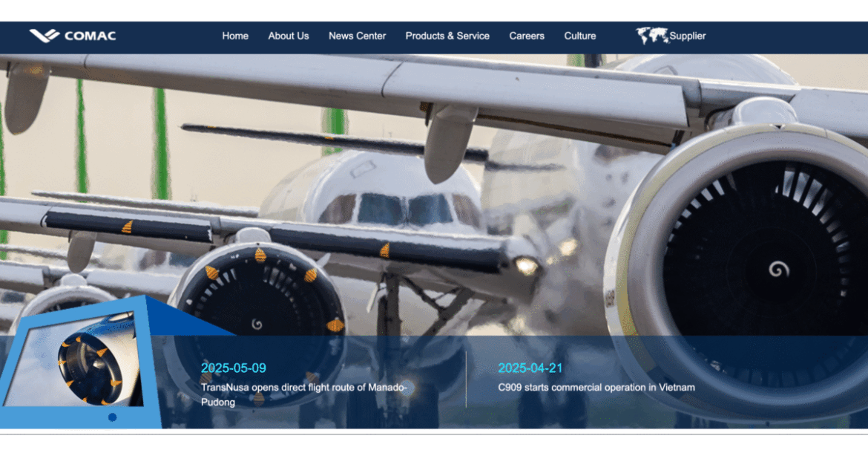Open the Supplier portal link
868x456 pixels.
687,36
